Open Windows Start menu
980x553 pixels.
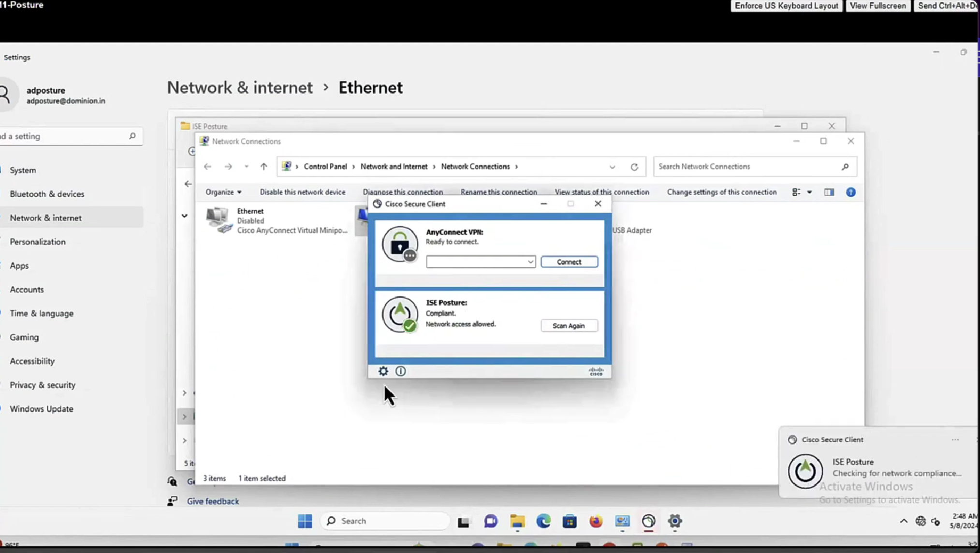click(x=305, y=521)
